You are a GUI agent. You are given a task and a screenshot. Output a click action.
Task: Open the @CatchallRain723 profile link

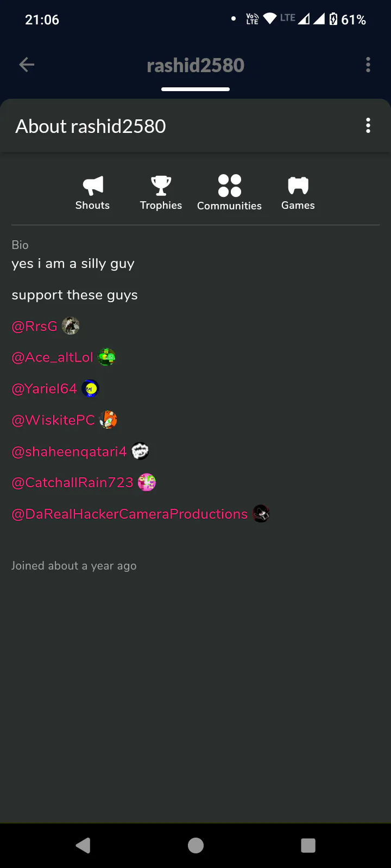(x=72, y=482)
